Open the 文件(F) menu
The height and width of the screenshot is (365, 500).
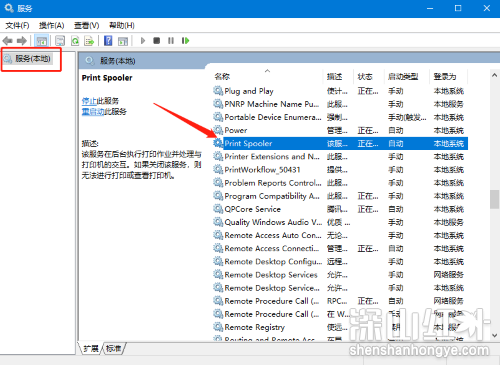coord(17,25)
